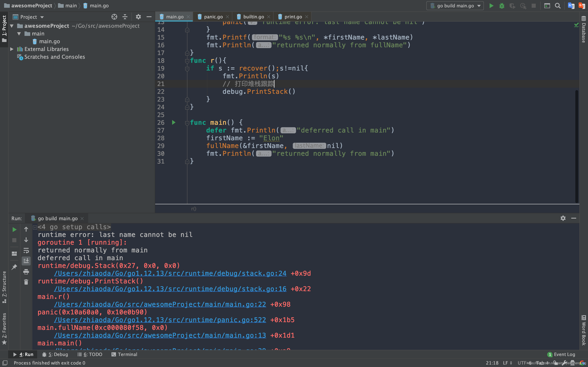Click the print icon in Run panel

(x=26, y=272)
